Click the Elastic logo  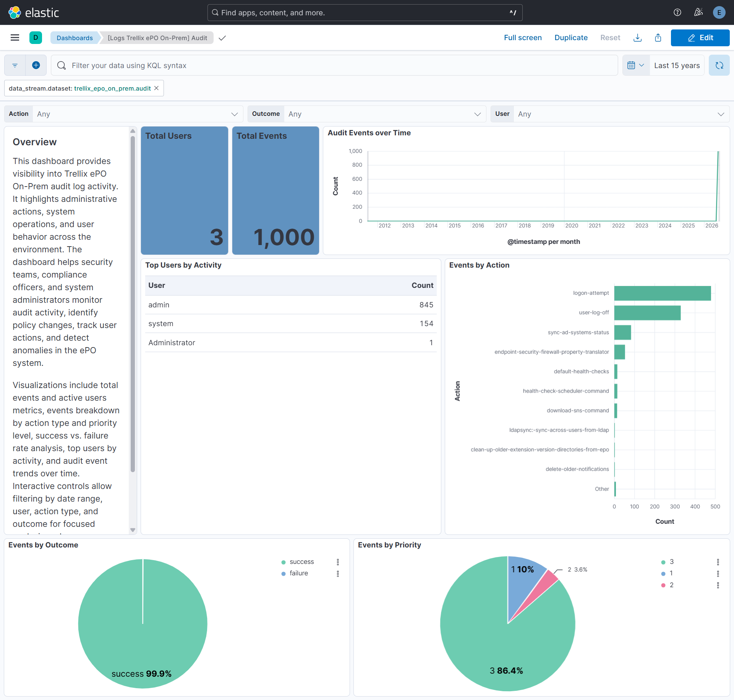click(x=34, y=13)
